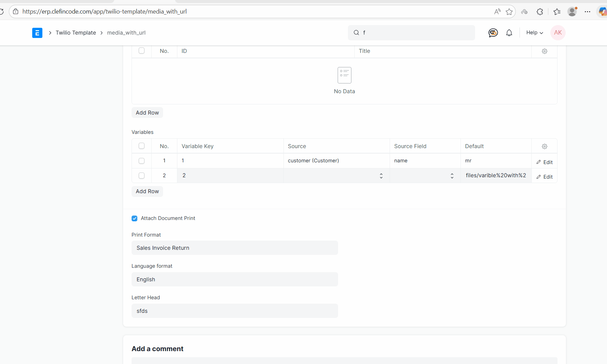Open the browser settings ellipsis menu
Screen dimensions: 607x364
click(587, 12)
